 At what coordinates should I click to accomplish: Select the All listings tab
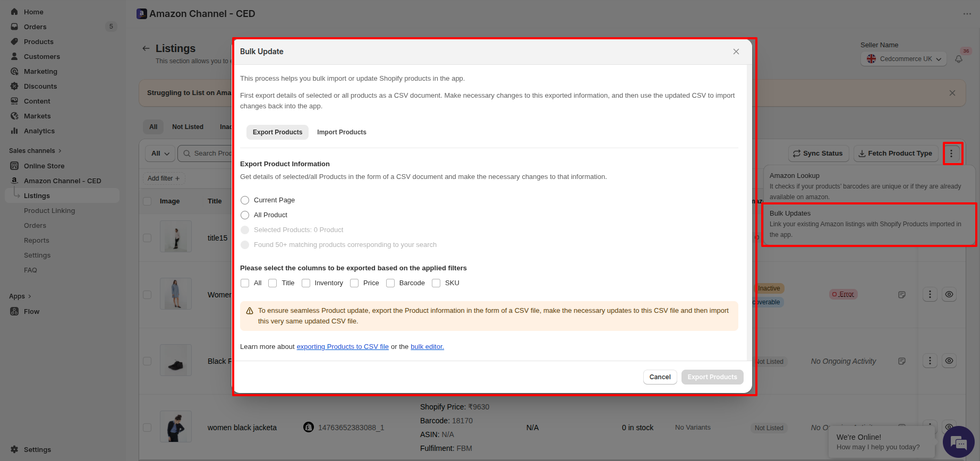coord(153,127)
